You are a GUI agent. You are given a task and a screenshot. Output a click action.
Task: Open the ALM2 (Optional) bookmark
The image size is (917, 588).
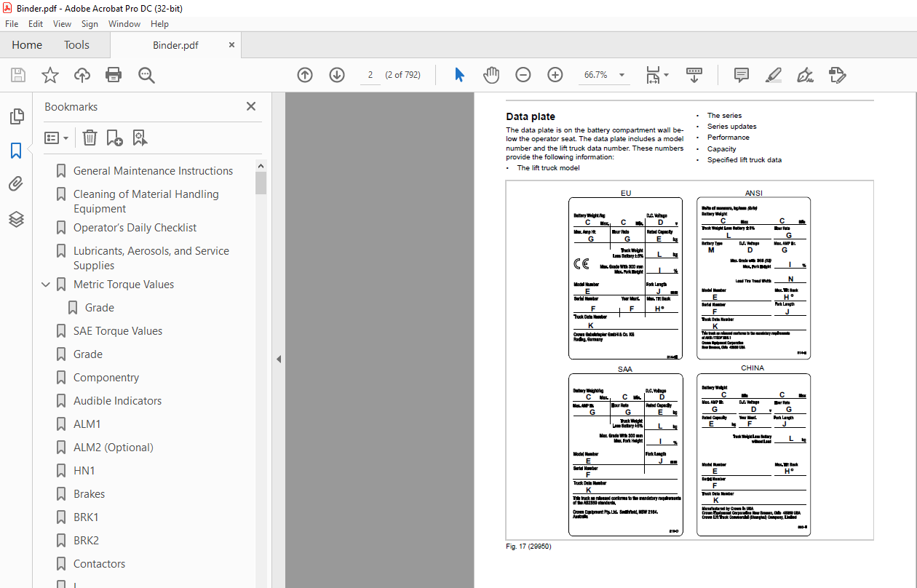114,448
